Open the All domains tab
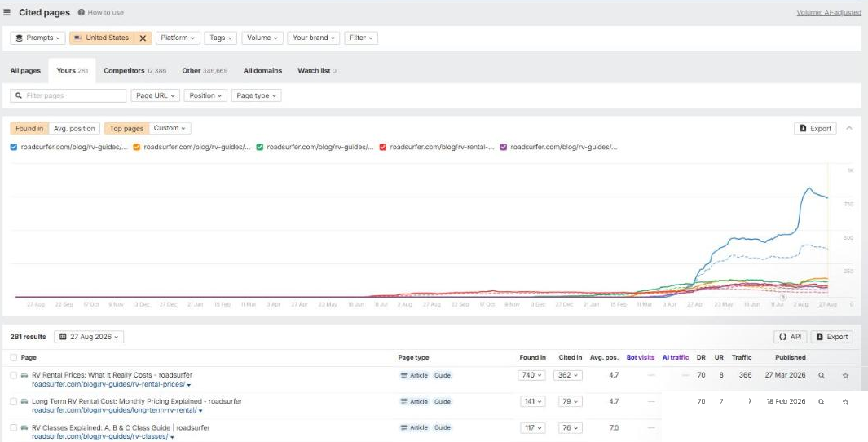 click(x=262, y=70)
